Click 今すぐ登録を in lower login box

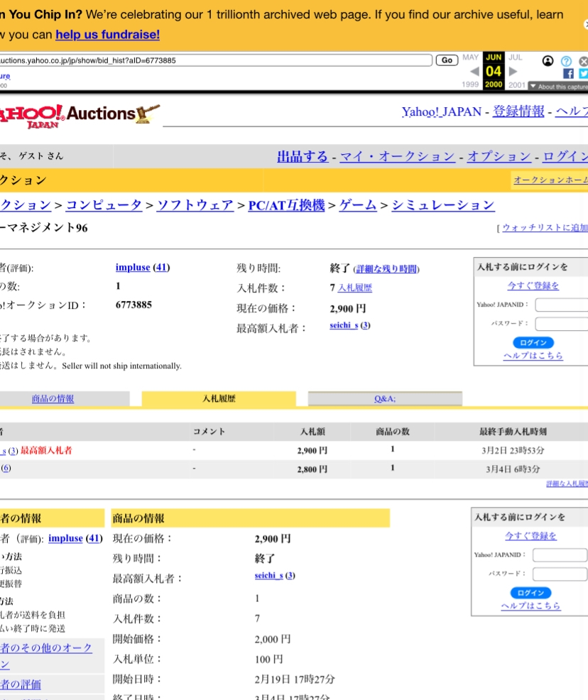(x=530, y=536)
